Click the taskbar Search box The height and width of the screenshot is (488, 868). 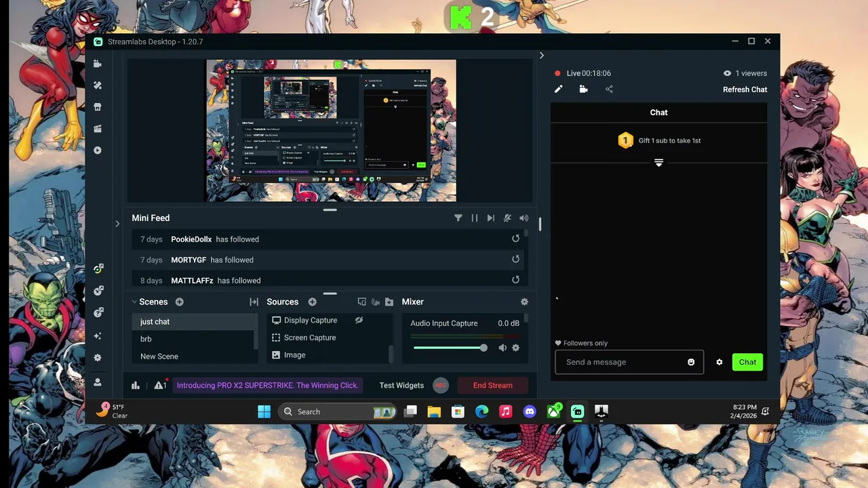[x=338, y=411]
